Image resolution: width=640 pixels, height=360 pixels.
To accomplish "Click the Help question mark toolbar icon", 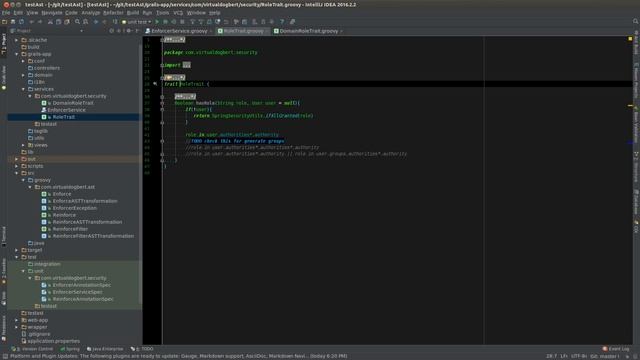I will coord(282,22).
